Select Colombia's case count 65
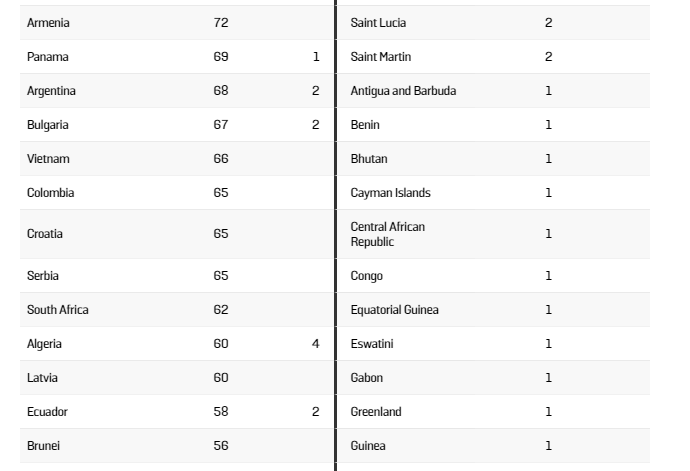Screen dimensions: 690x471 tap(221, 193)
